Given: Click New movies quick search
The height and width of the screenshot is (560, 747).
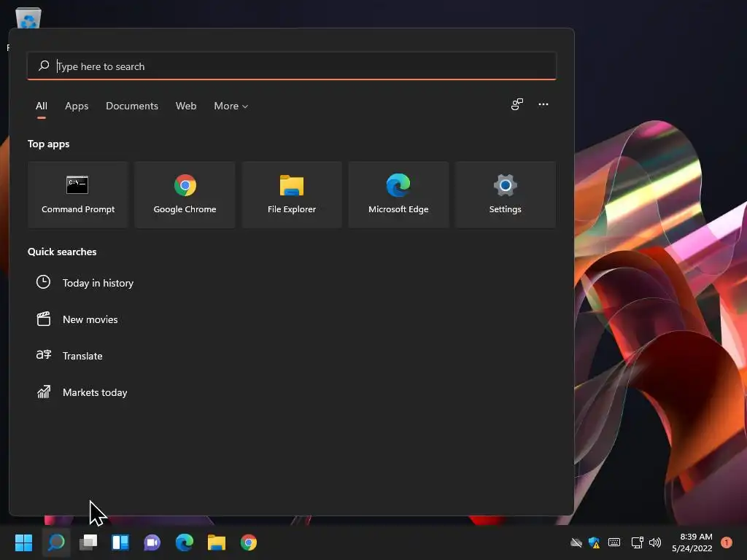Looking at the screenshot, I should [90, 319].
